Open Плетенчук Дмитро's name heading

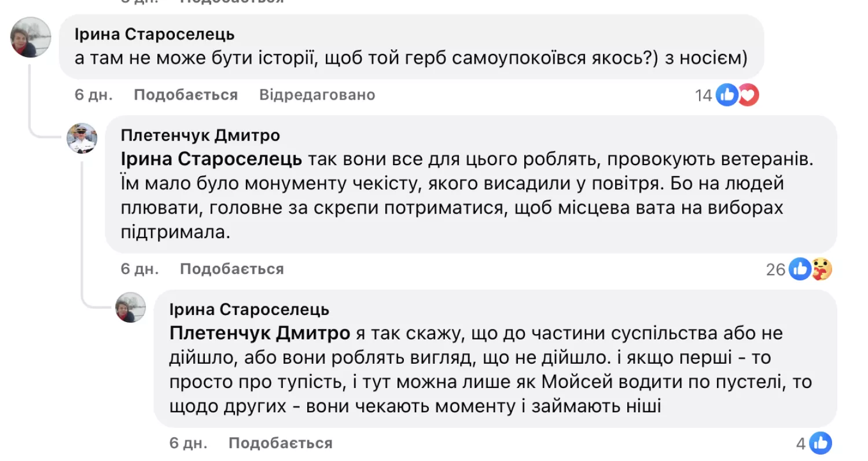click(199, 135)
